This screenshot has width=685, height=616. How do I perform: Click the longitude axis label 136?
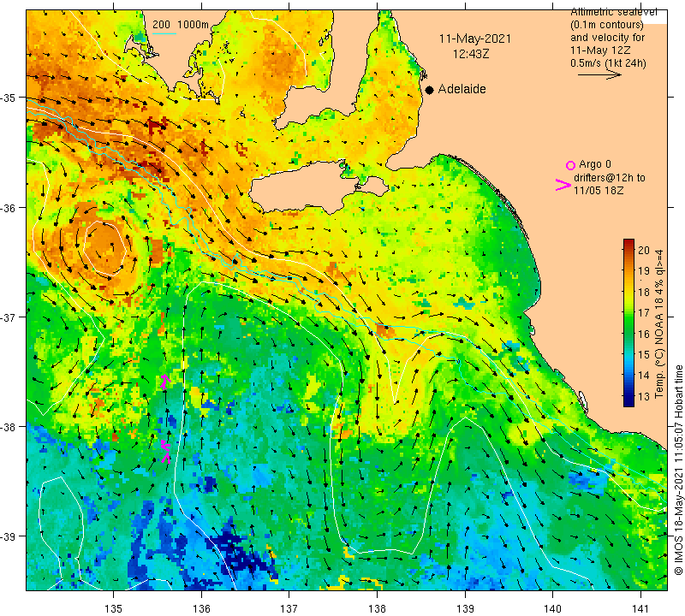(x=201, y=608)
